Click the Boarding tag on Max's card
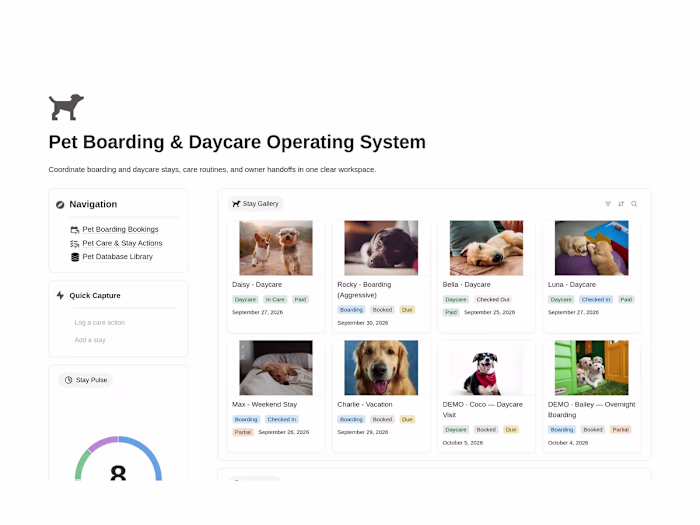Screen dimensions: 700x525 click(246, 420)
